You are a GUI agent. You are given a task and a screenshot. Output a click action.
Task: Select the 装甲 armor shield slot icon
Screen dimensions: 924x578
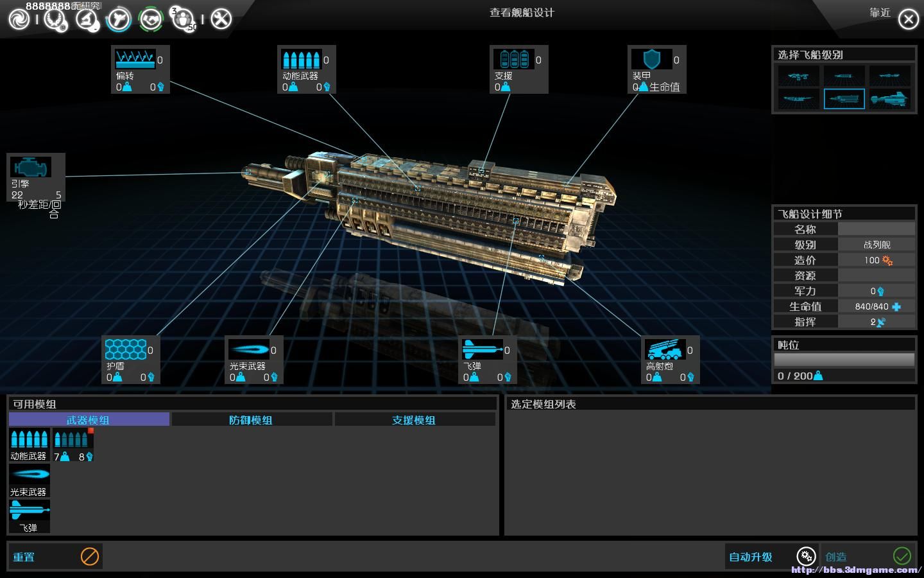(x=652, y=60)
